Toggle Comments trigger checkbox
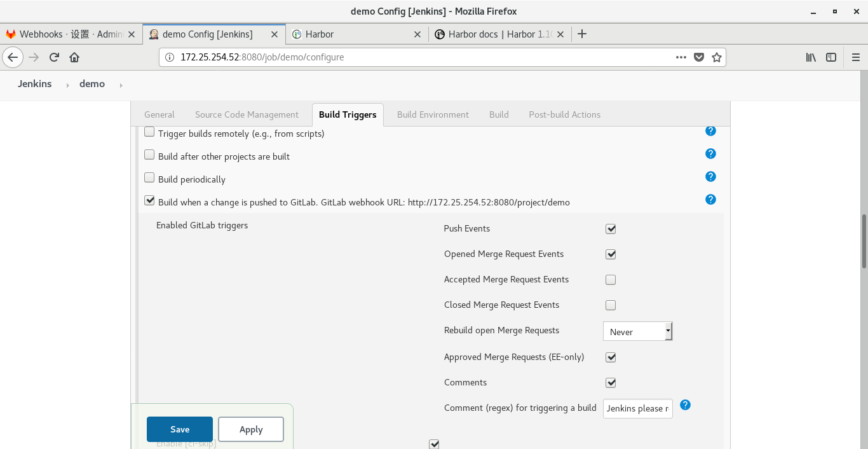Screen dimensions: 868x449 tap(611, 383)
